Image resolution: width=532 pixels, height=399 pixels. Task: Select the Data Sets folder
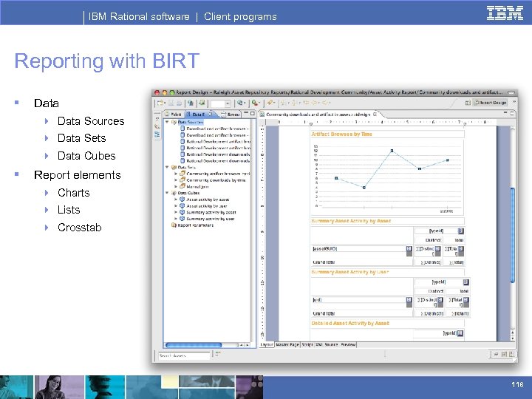[x=183, y=167]
